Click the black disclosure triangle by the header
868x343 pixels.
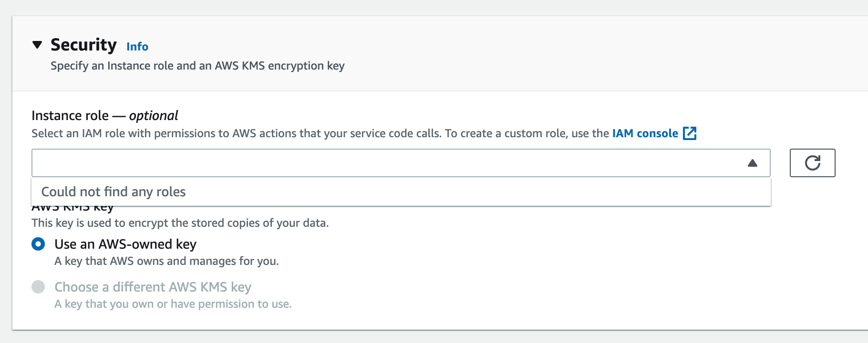coord(37,45)
